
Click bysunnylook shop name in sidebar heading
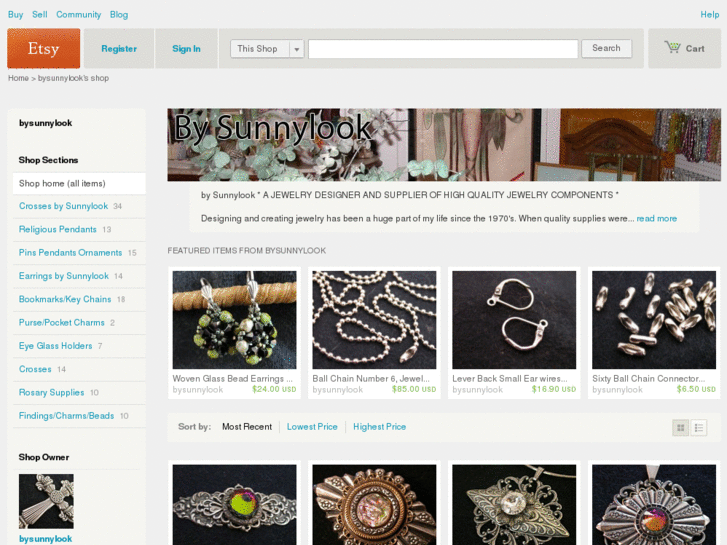(x=45, y=123)
